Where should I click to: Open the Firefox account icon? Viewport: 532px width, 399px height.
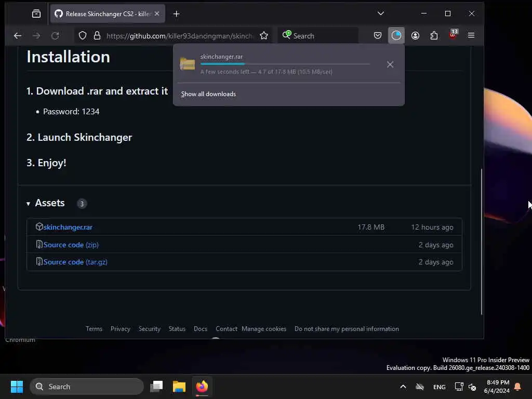(x=415, y=36)
